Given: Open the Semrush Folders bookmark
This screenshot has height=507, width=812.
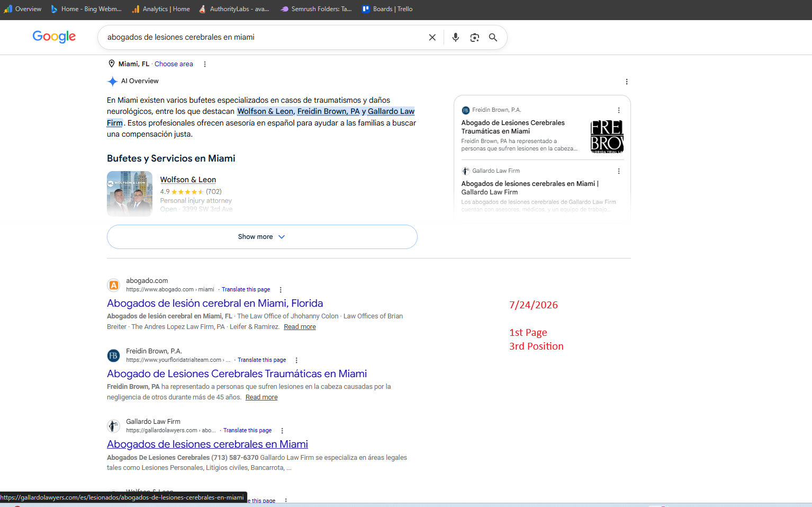Looking at the screenshot, I should click(316, 9).
